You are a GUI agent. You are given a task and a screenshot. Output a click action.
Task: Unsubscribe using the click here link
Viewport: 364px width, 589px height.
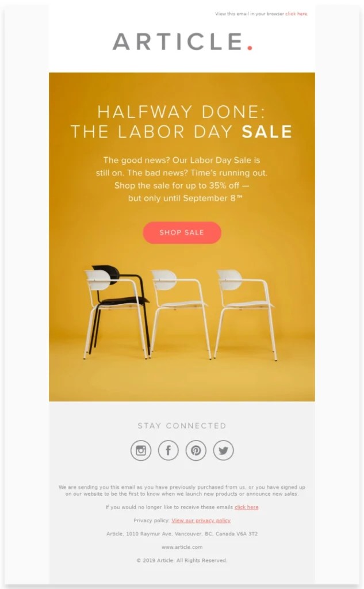tap(246, 507)
